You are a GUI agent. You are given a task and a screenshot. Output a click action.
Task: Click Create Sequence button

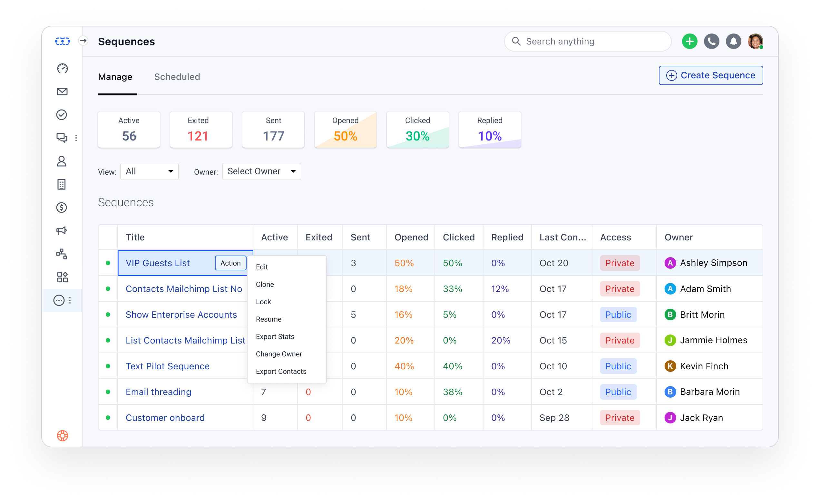pos(710,75)
